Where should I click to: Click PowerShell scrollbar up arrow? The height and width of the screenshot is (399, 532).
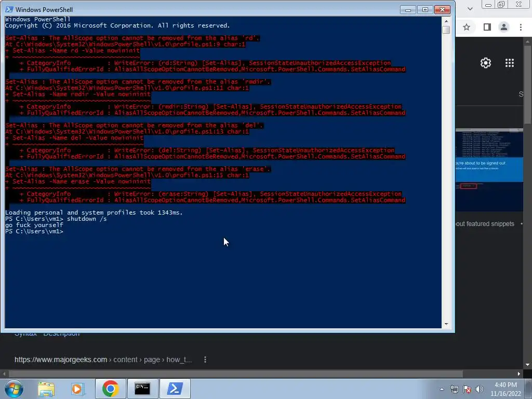tap(446, 21)
